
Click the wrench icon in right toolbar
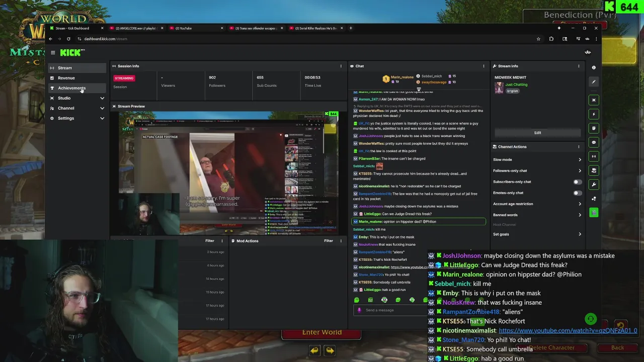point(594,185)
